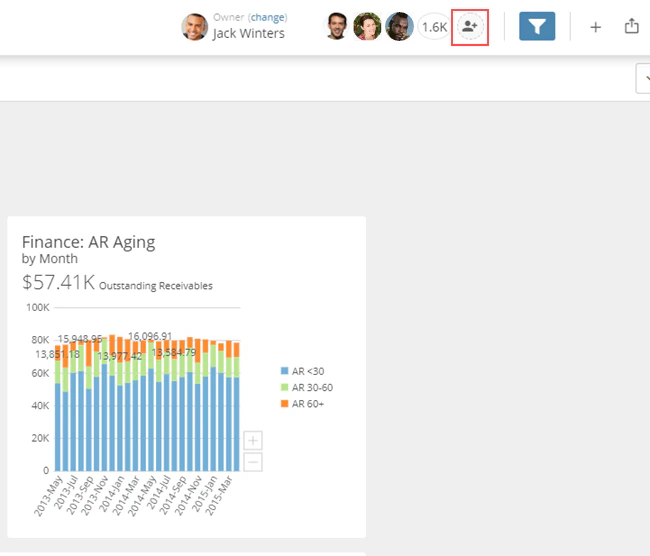This screenshot has width=650, height=556.
Task: Click the first shared user avatar with beard
Action: tap(336, 27)
